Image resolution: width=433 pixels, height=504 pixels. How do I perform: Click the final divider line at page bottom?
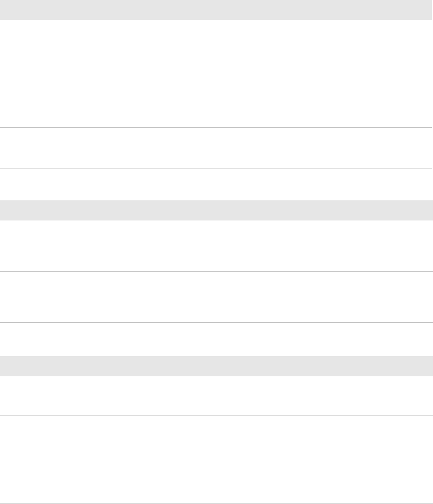pos(216,503)
